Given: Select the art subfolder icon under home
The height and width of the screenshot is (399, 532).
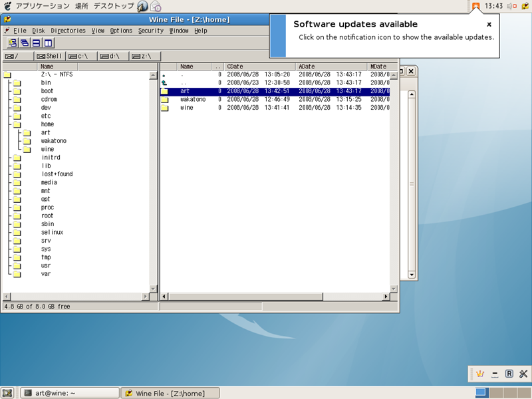Looking at the screenshot, I should [x=27, y=132].
